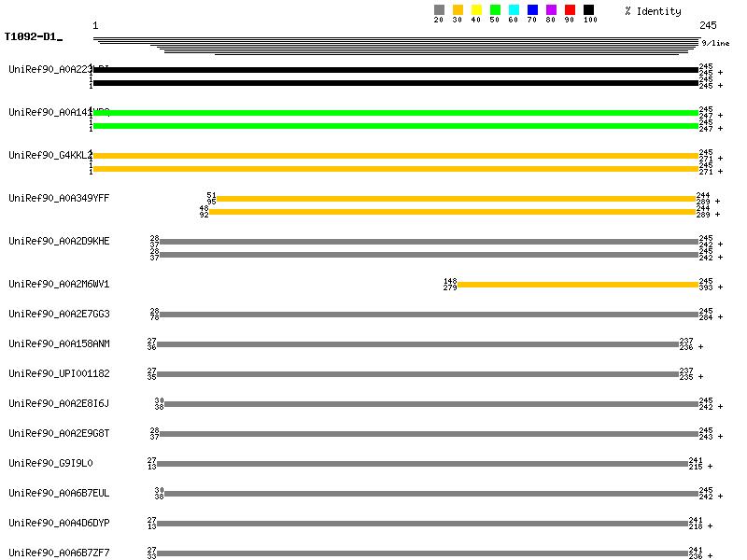The width and height of the screenshot is (747, 560).
Task: Click the '% Identity' legend title
Action: pyautogui.click(x=653, y=11)
